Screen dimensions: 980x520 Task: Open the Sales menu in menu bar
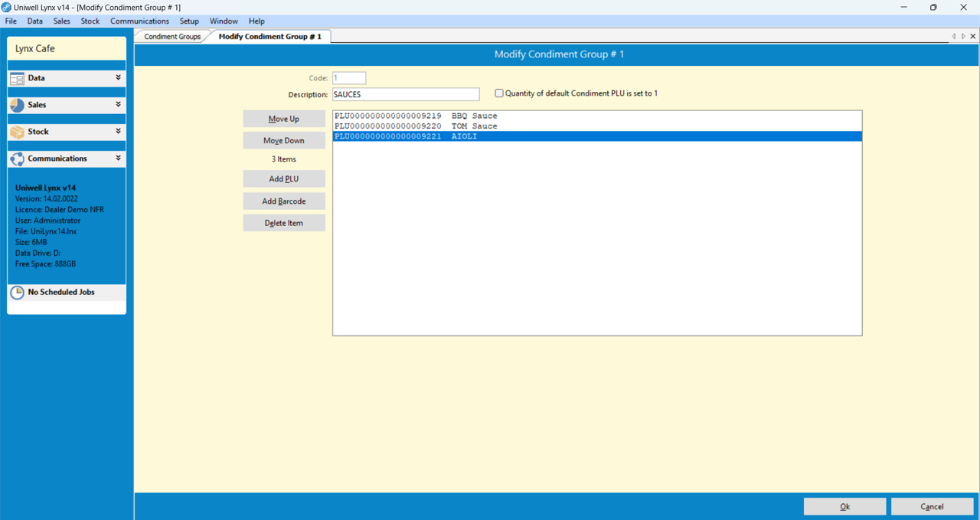[x=62, y=21]
